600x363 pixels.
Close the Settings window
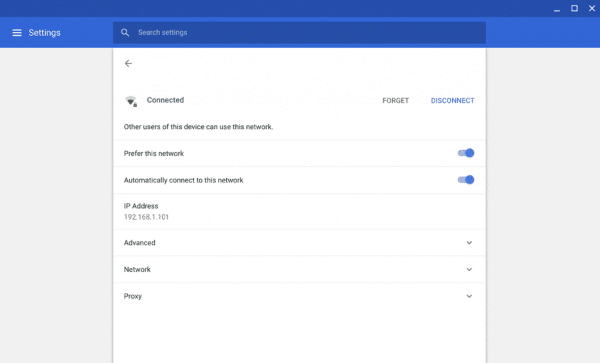coord(592,8)
